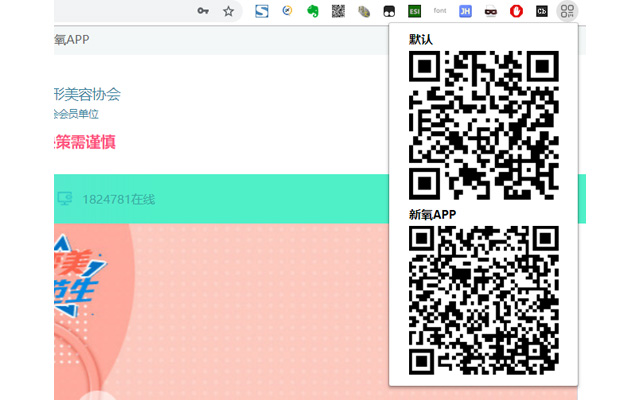Bookmark this page with the star icon
Image resolution: width=640 pixels, height=400 pixels.
coord(228,11)
